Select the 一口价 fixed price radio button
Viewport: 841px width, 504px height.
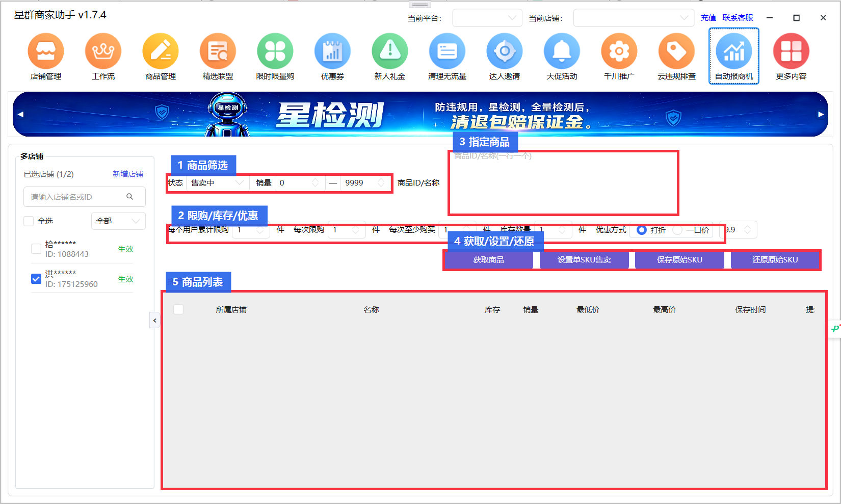tap(677, 230)
